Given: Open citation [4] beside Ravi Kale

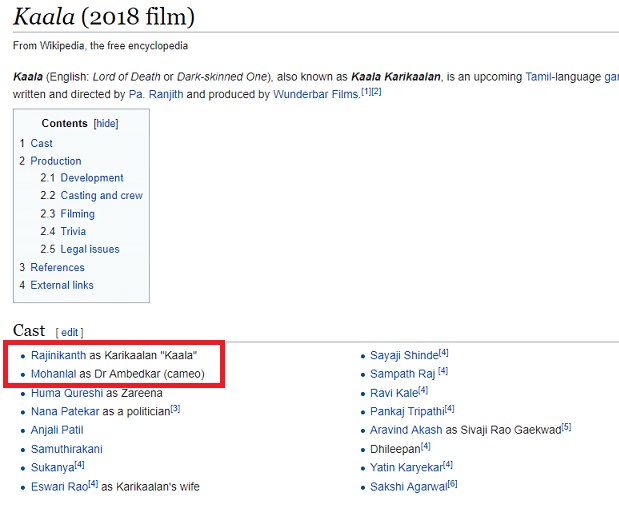Looking at the screenshot, I should tap(423, 390).
